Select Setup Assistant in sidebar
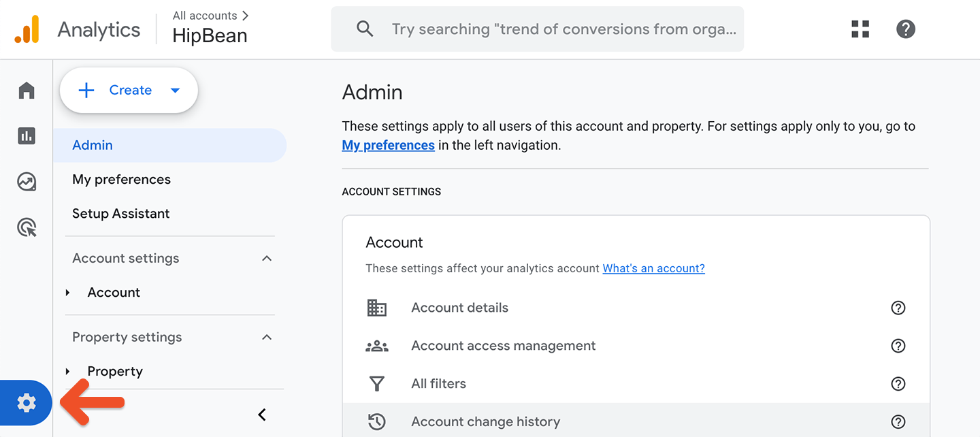 tap(120, 214)
